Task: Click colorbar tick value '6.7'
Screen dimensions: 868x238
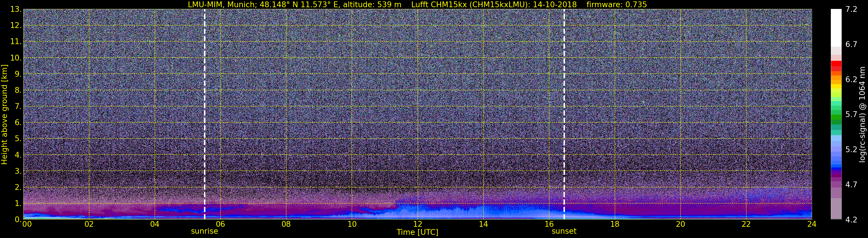Action: pos(851,44)
